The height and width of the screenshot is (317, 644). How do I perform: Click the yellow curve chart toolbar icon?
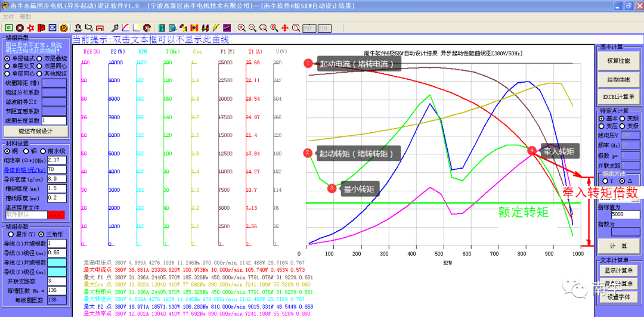coord(137,28)
